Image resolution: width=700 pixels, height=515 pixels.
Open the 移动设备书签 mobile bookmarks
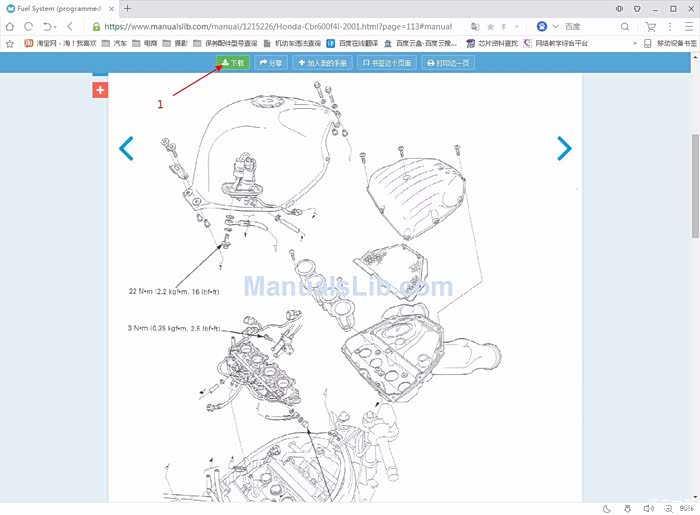pyautogui.click(x=670, y=43)
